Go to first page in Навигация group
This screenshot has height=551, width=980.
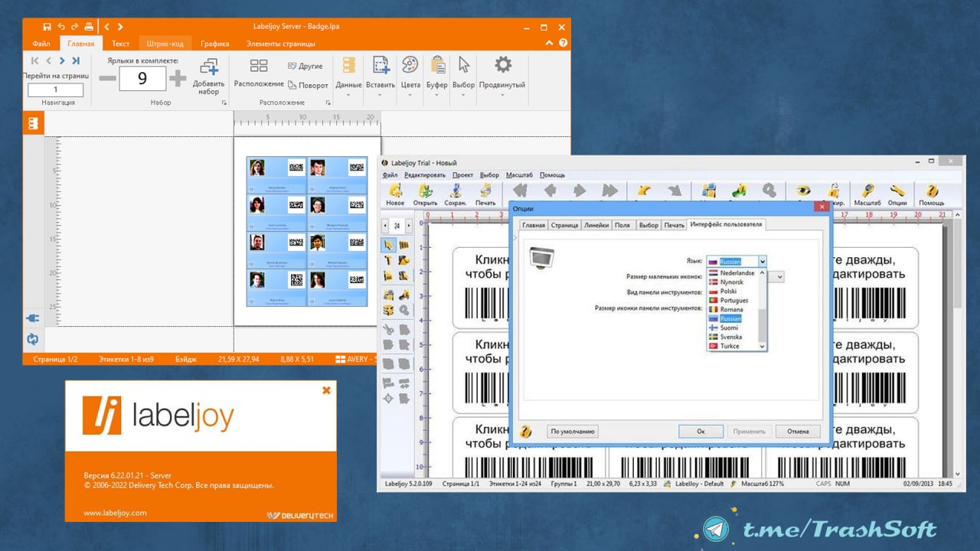coord(34,60)
